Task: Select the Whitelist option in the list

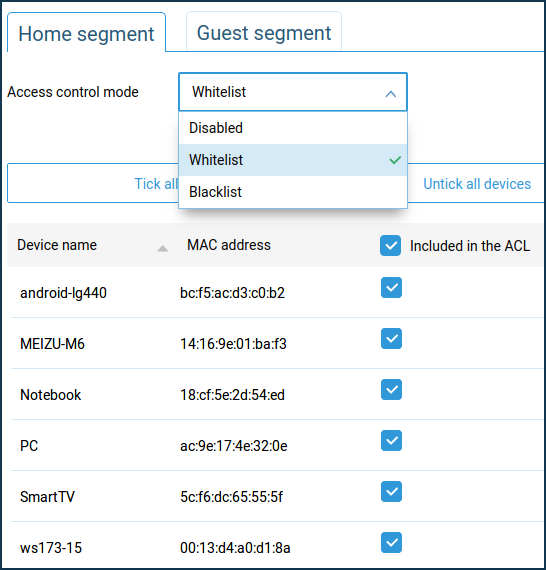Action: [x=293, y=160]
